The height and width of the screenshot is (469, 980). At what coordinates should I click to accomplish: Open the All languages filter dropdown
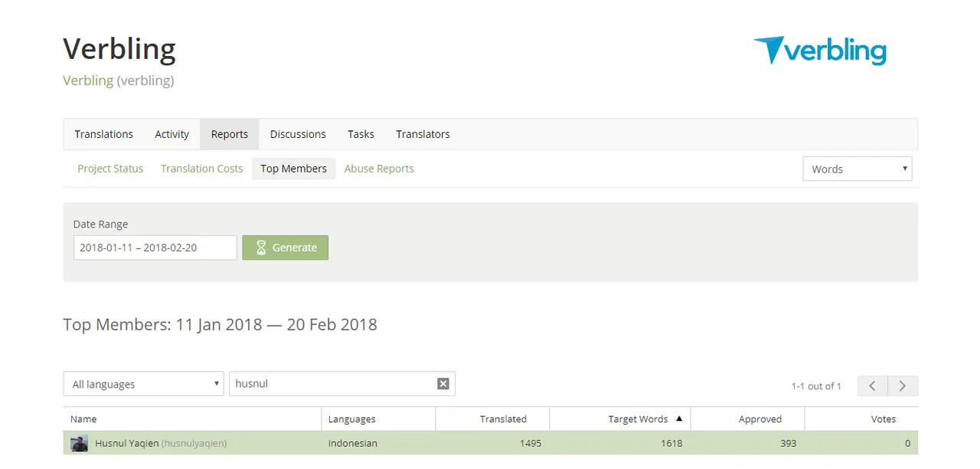[143, 384]
